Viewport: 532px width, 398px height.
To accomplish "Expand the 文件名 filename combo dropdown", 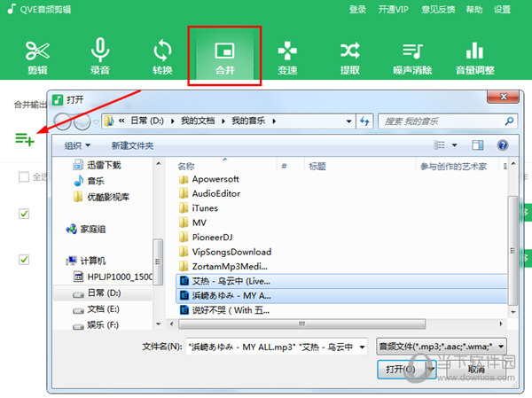I will click(x=362, y=347).
